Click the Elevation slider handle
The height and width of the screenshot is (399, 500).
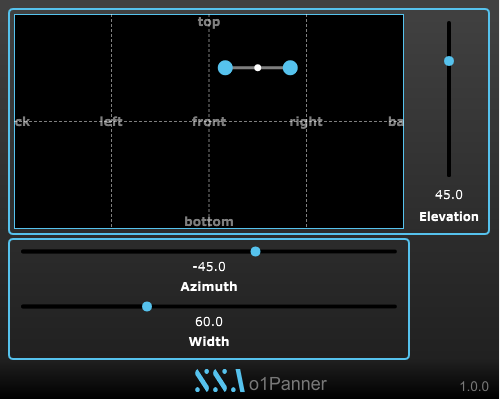[449, 61]
